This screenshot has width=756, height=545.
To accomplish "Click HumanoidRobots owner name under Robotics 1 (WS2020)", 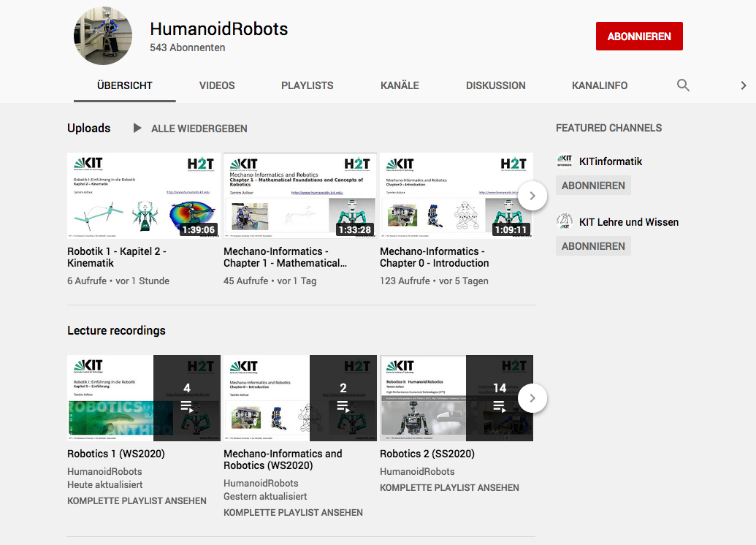I will 104,472.
